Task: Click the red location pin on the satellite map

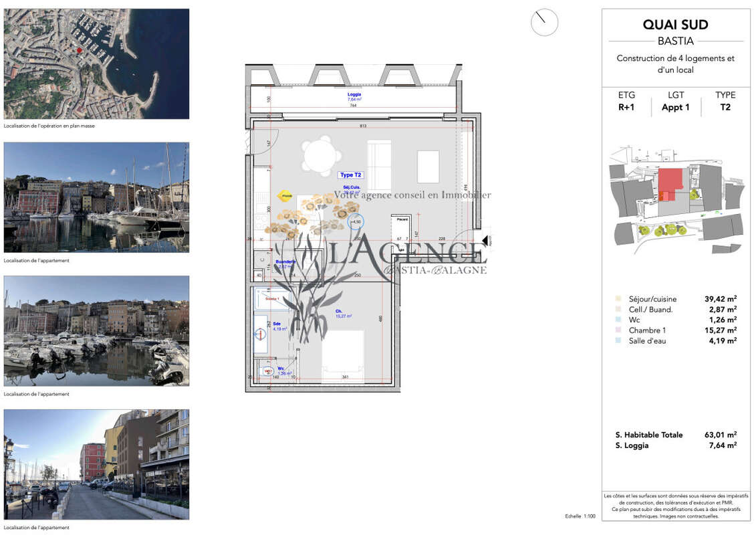Action: click(x=80, y=50)
